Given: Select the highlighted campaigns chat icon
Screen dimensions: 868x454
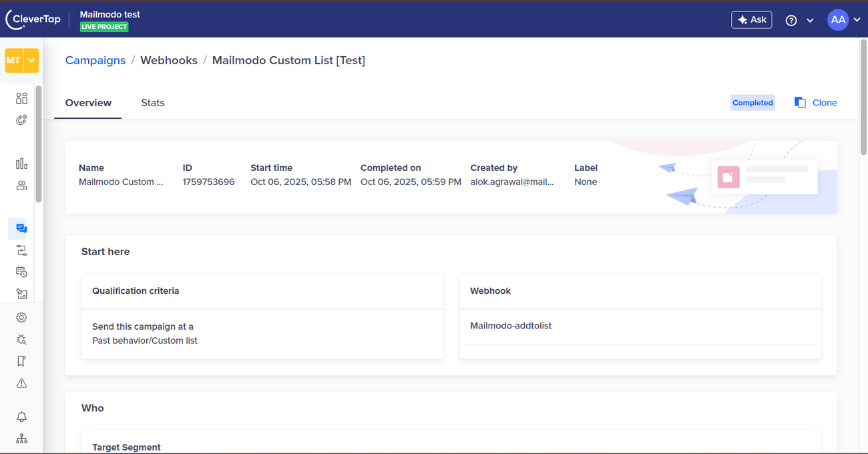Looking at the screenshot, I should point(21,228).
